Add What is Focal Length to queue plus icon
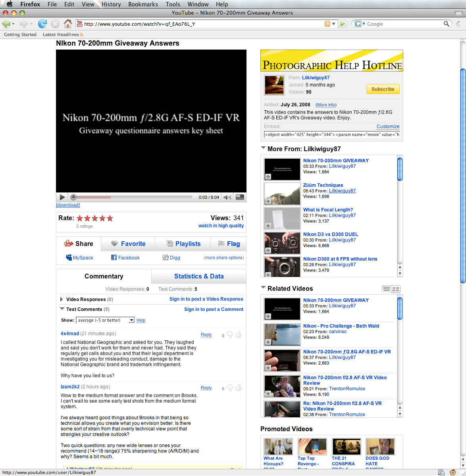 coord(268,226)
